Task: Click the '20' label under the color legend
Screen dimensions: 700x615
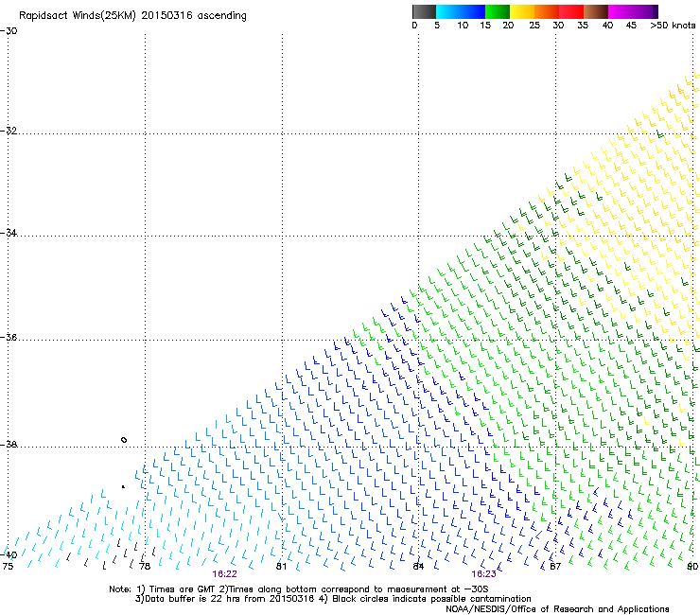Action: pyautogui.click(x=508, y=26)
